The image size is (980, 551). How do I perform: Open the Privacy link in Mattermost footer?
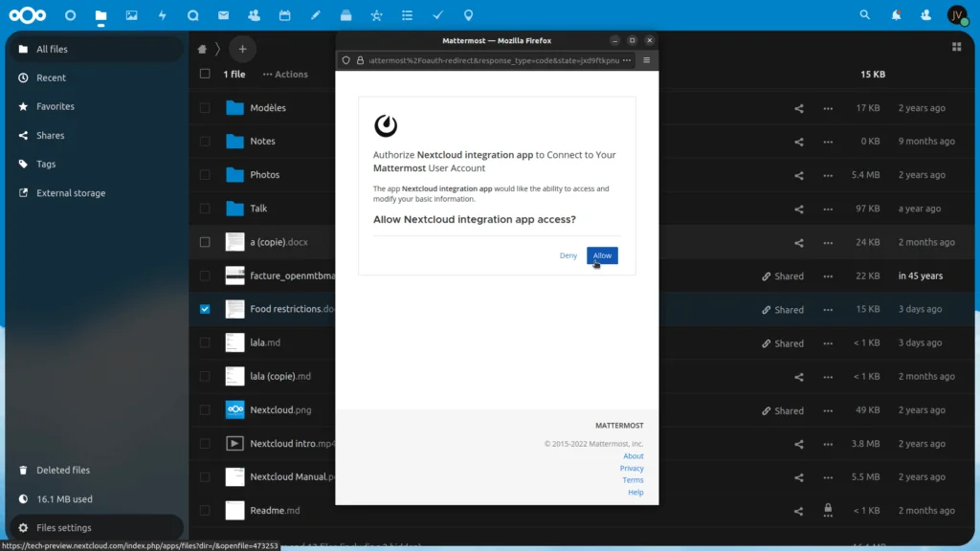pyautogui.click(x=632, y=468)
